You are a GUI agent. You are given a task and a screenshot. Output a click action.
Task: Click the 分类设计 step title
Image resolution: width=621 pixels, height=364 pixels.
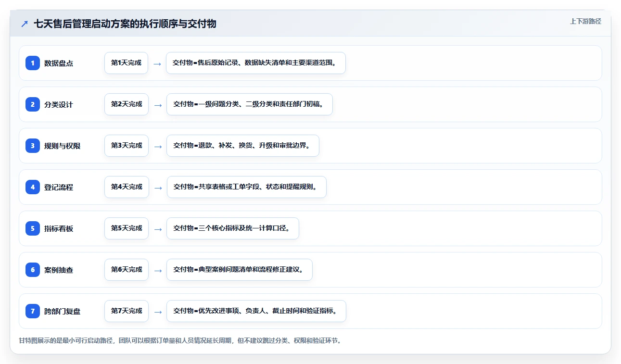(59, 104)
